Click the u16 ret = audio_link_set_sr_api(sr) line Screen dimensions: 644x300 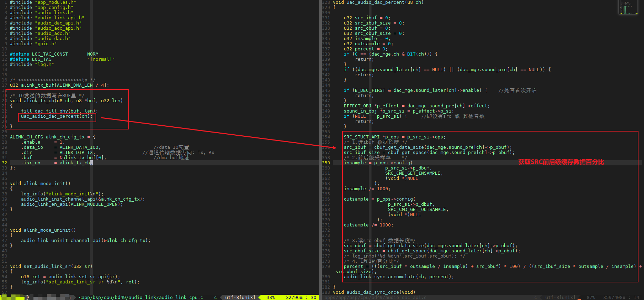[71, 277]
